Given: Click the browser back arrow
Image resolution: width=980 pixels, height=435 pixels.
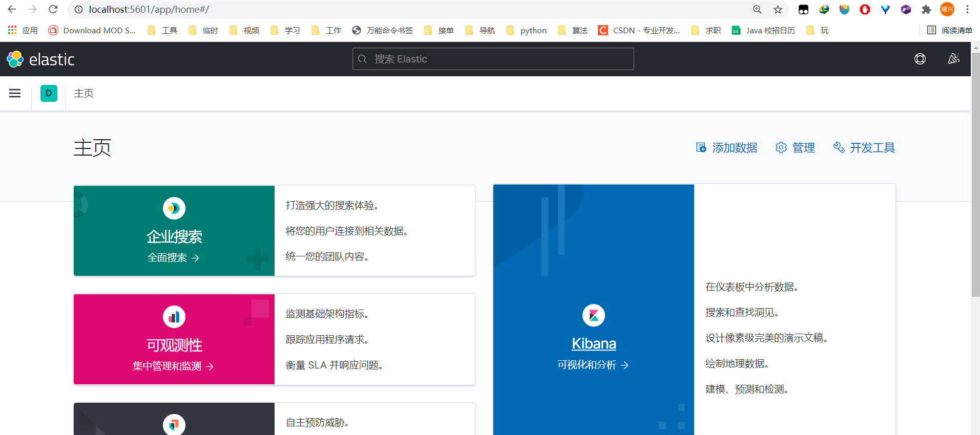Looking at the screenshot, I should pos(12,9).
